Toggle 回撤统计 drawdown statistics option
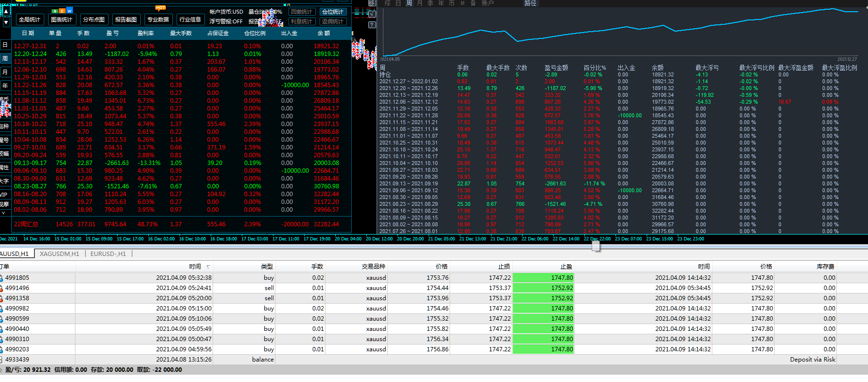Image resolution: width=868 pixels, height=382 pixels. tap(301, 12)
